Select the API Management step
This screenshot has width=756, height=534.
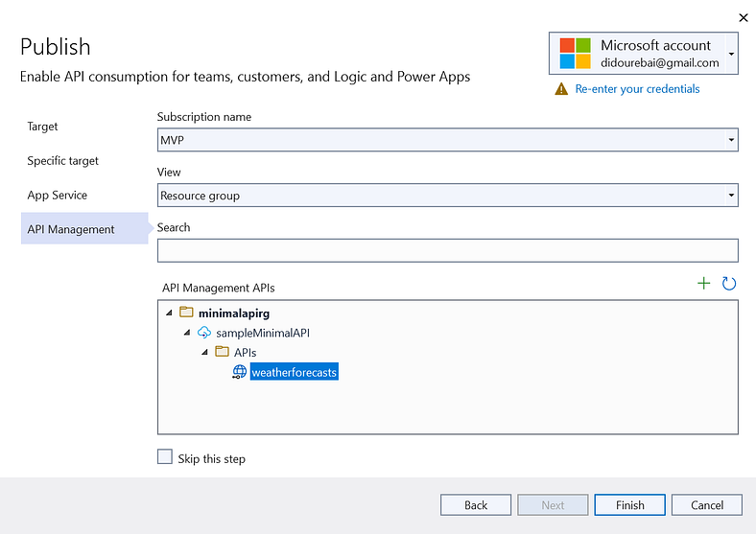[84, 228]
